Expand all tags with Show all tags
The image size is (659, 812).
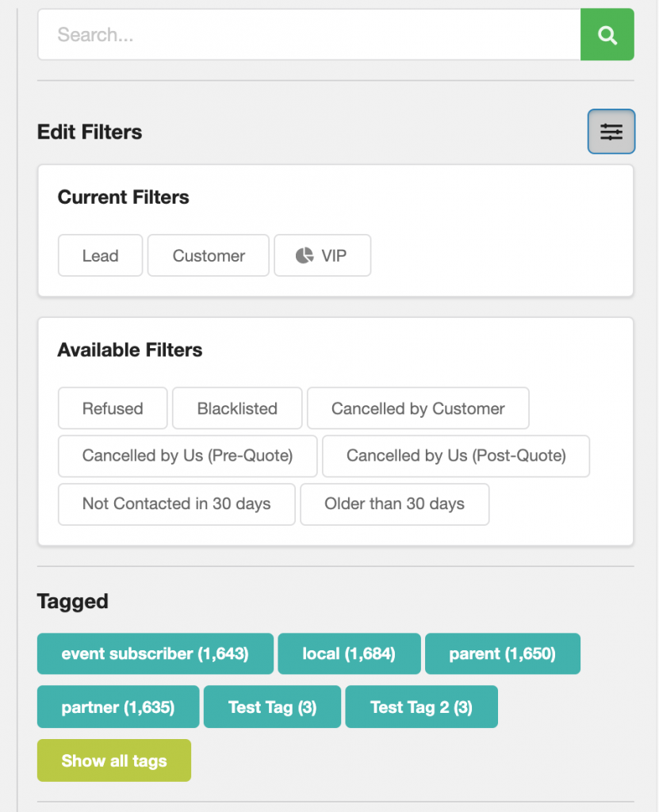tap(113, 760)
